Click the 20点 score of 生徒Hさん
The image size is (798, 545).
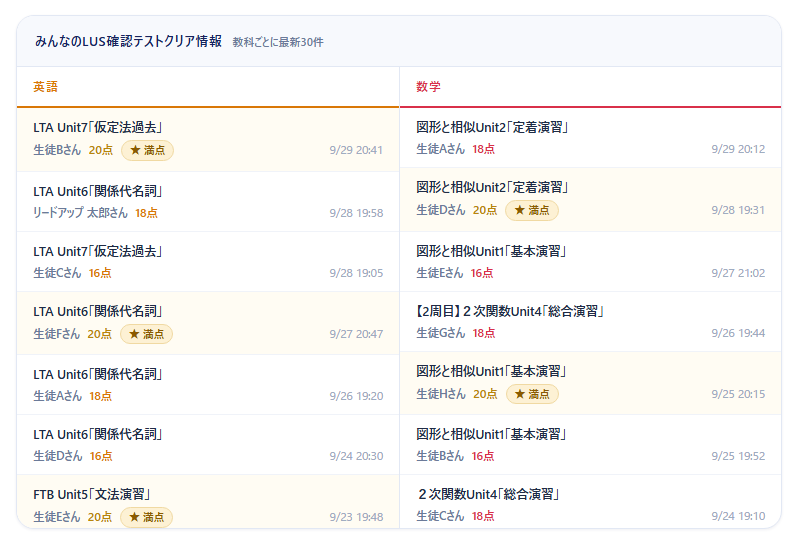click(x=485, y=394)
